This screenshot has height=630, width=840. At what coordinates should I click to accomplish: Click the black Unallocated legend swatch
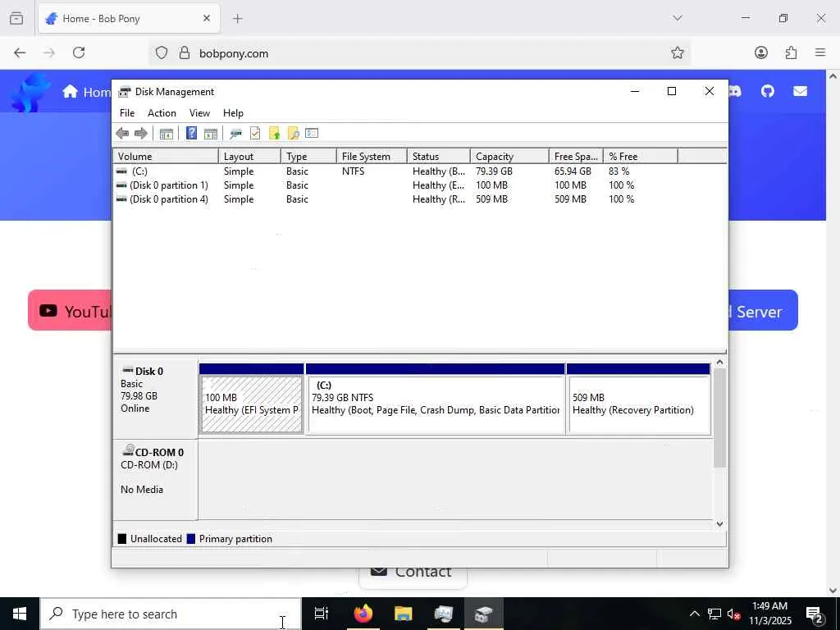pos(122,539)
